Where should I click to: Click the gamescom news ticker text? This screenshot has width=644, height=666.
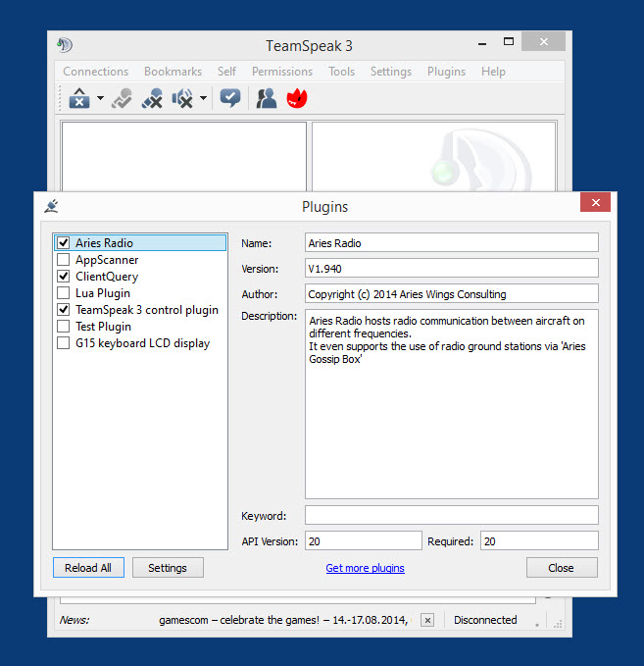coord(283,620)
